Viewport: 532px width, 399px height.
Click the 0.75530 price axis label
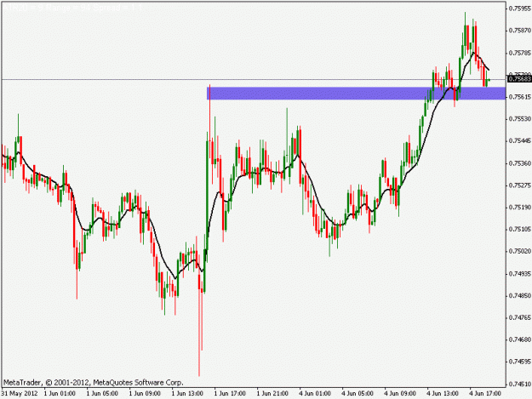click(x=520, y=119)
